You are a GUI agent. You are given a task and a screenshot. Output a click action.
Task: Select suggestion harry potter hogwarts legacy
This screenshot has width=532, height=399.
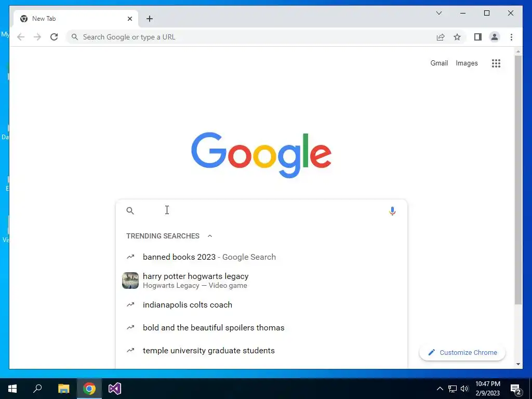tap(261, 281)
